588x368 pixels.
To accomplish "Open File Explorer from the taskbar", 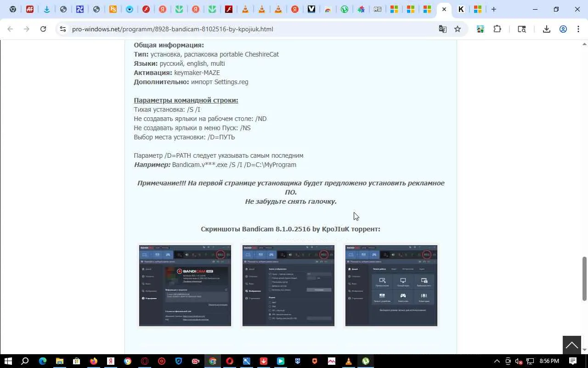I will point(59,361).
